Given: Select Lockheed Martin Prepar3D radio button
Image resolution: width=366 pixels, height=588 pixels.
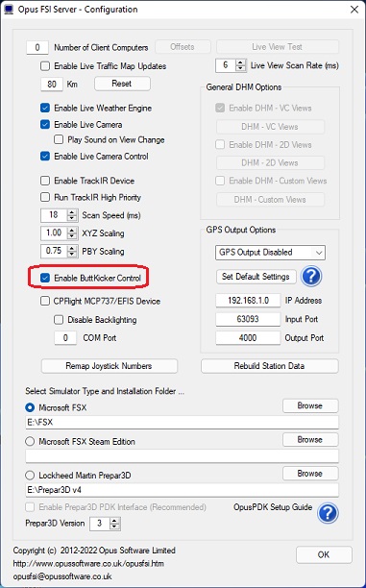Looking at the screenshot, I should point(30,476).
